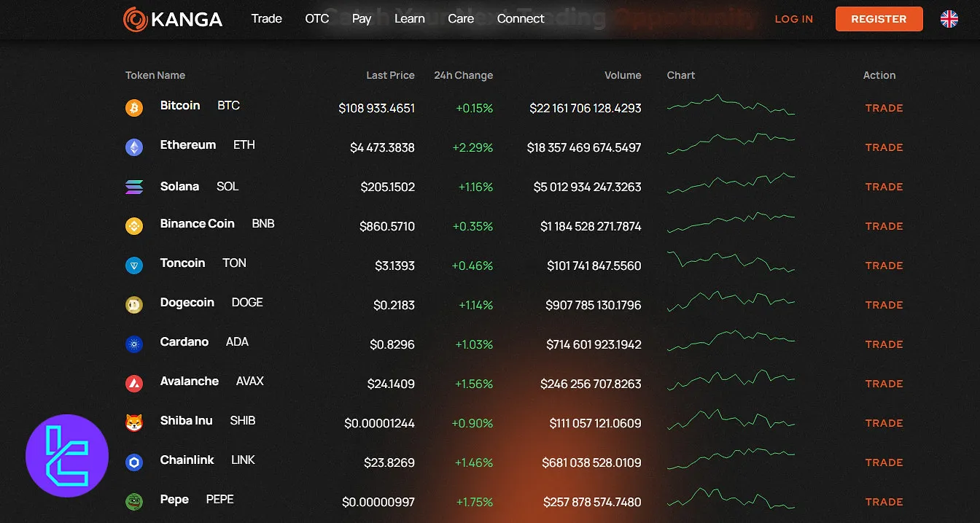
Task: Click the Token Name column header
Action: click(155, 75)
